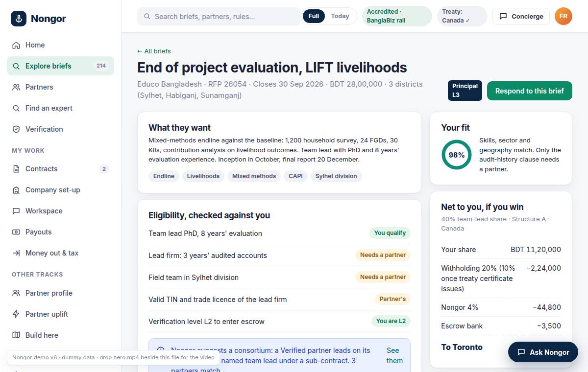Click Needs a partner for audited accounts
The height and width of the screenshot is (372, 588).
pyautogui.click(x=383, y=255)
